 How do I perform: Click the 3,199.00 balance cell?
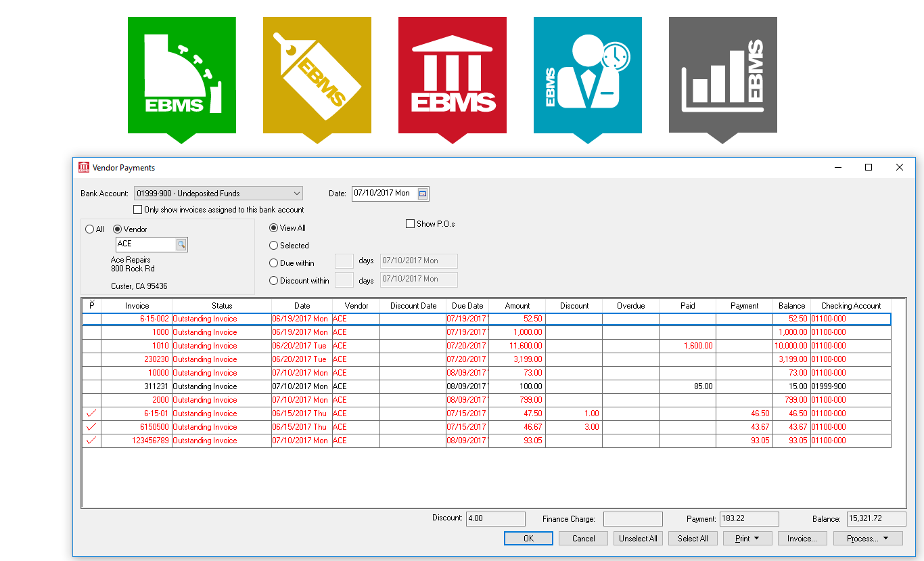click(x=791, y=359)
